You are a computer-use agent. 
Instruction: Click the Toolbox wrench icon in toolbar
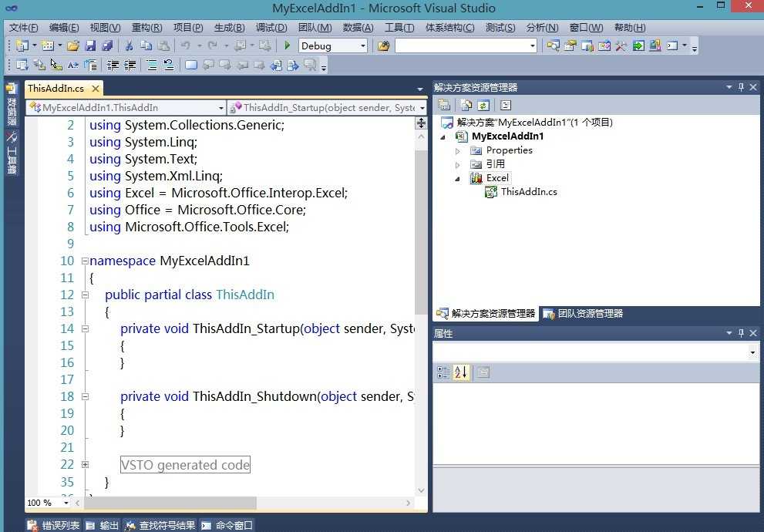[621, 46]
